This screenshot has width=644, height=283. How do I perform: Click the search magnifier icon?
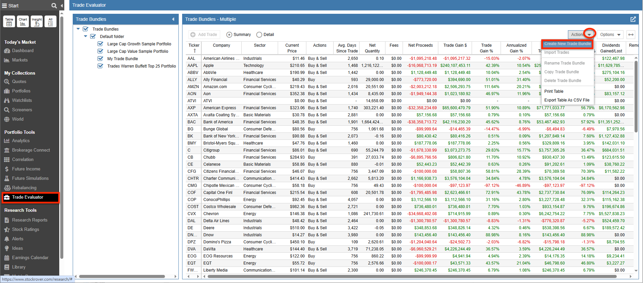click(54, 6)
